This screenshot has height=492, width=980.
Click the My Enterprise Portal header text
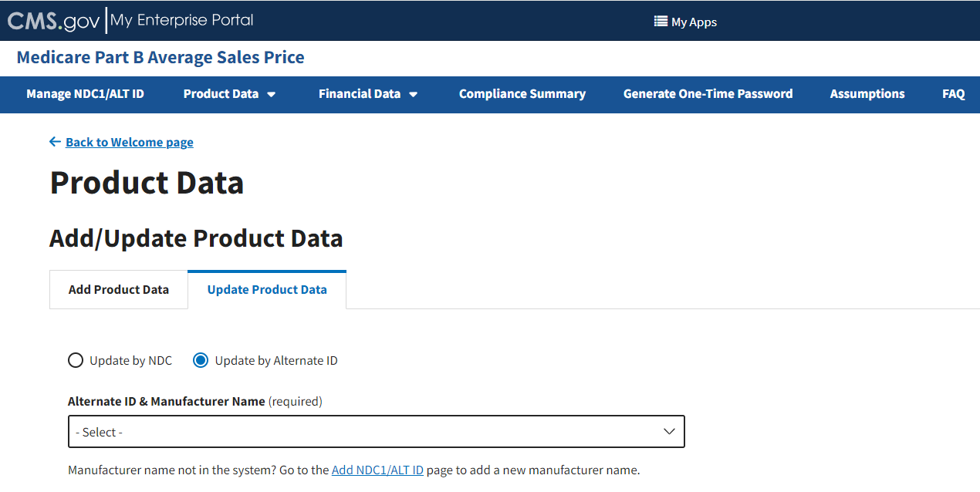[182, 21]
